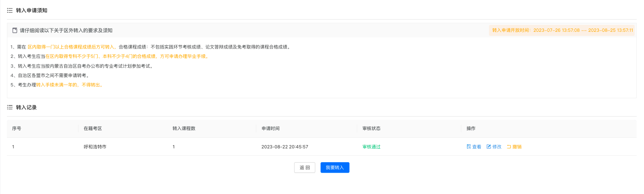Click the edit pencil icon beside 修改

489,147
